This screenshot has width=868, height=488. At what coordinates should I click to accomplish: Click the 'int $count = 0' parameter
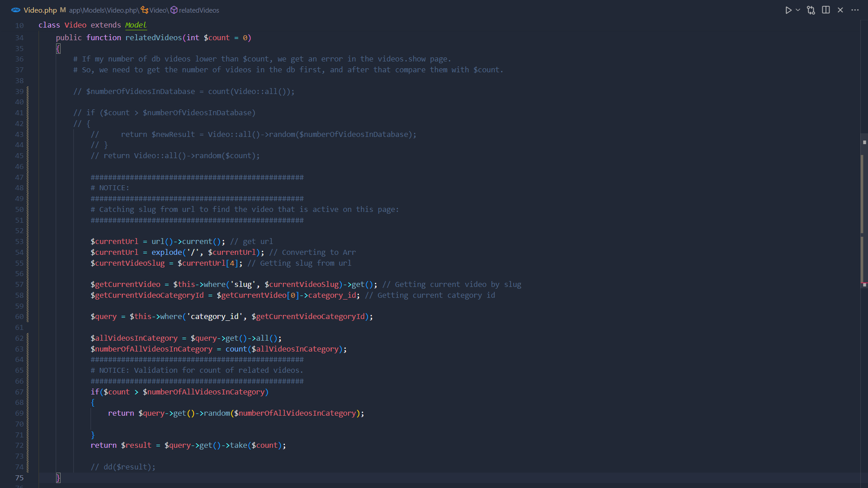pos(217,38)
